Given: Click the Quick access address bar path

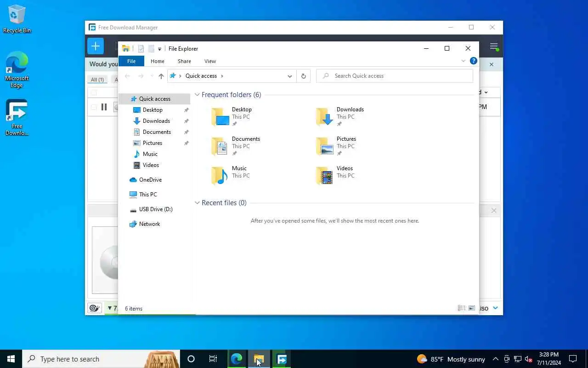Looking at the screenshot, I should click(x=201, y=76).
